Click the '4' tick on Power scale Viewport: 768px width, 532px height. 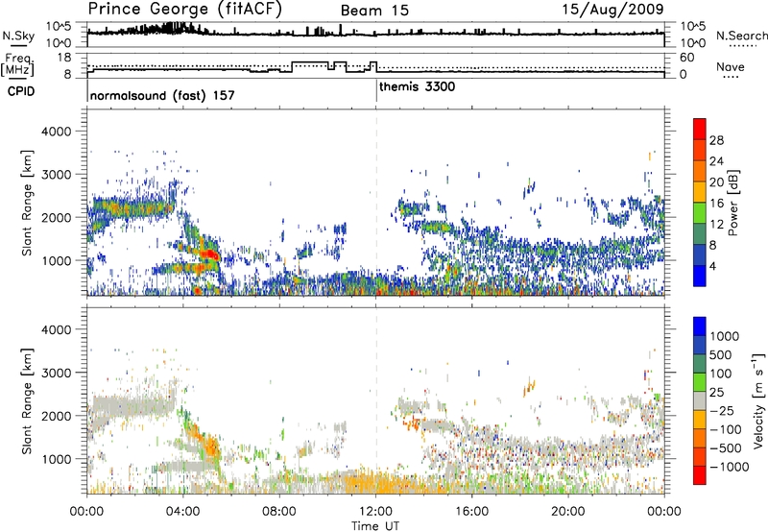click(713, 267)
